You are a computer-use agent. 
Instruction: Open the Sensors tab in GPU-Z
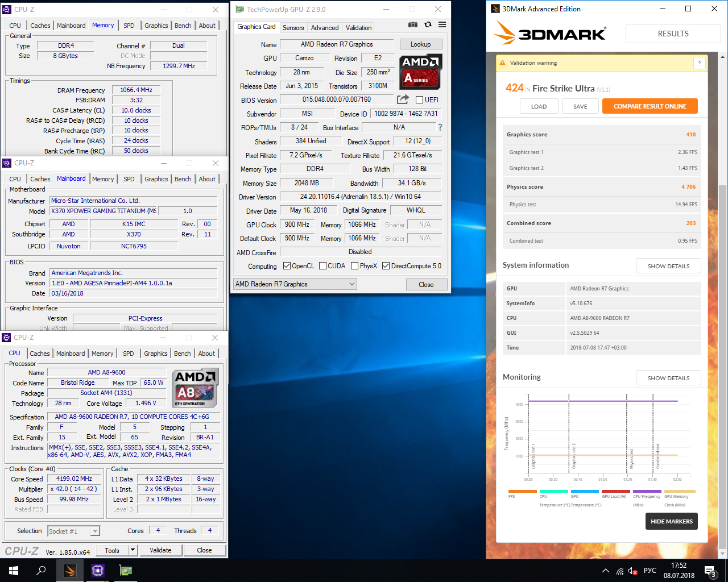click(x=293, y=27)
